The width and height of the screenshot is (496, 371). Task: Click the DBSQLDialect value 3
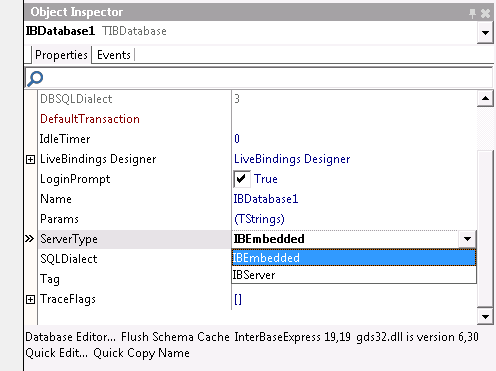(x=237, y=99)
